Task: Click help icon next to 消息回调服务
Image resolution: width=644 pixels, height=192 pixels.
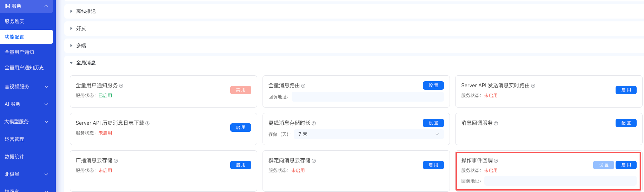Action: (x=496, y=123)
